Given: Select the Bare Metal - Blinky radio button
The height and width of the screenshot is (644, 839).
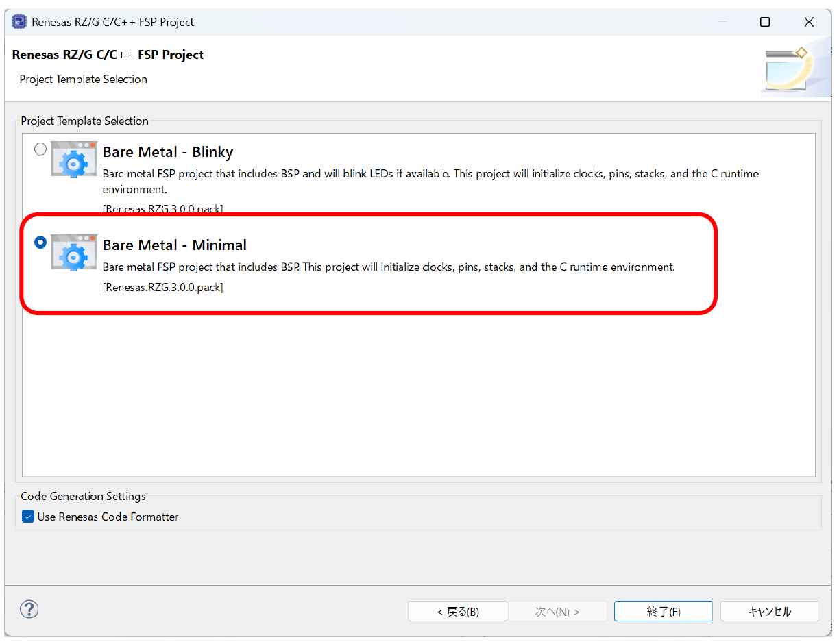Looking at the screenshot, I should pos(41,149).
